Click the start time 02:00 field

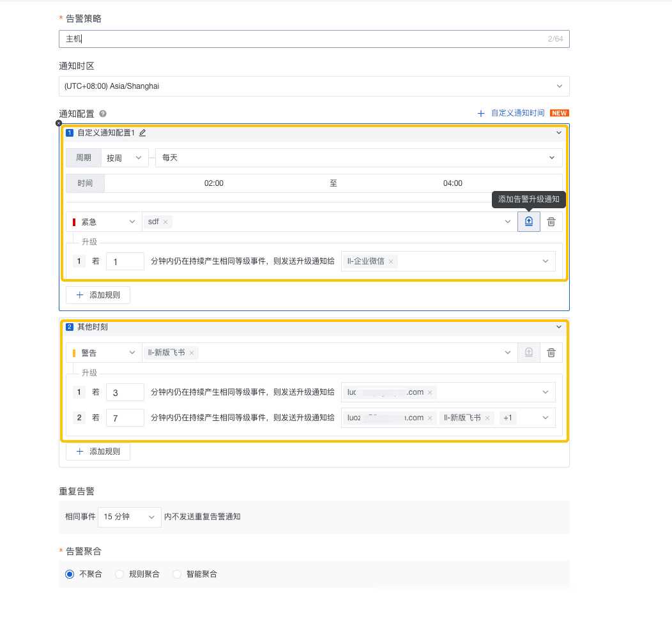214,183
